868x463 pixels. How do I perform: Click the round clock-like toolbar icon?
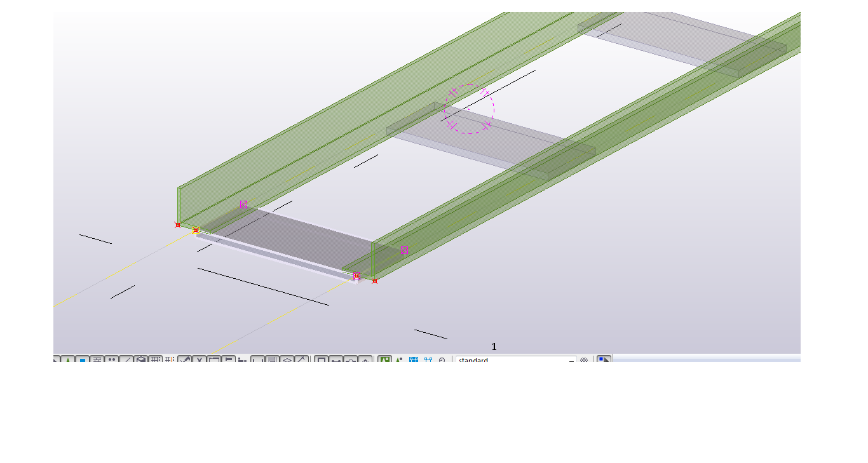[x=442, y=360]
